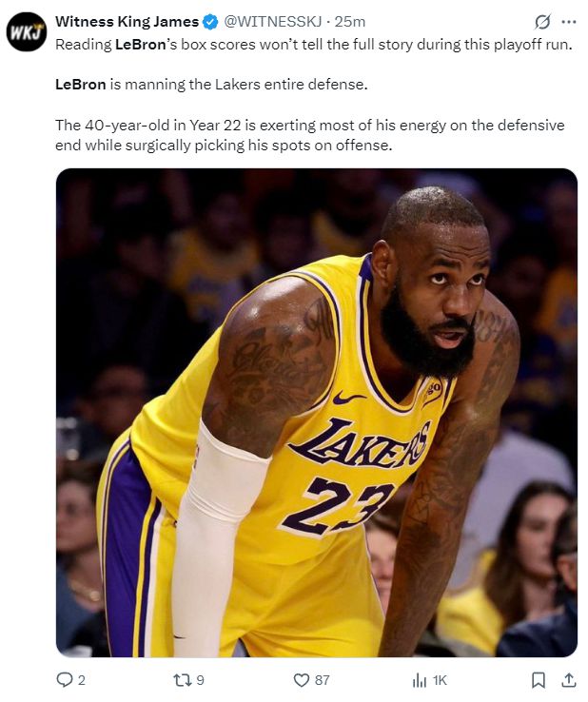This screenshot has width=588, height=702.
Task: Like the tweet with the heart icon
Action: [301, 680]
